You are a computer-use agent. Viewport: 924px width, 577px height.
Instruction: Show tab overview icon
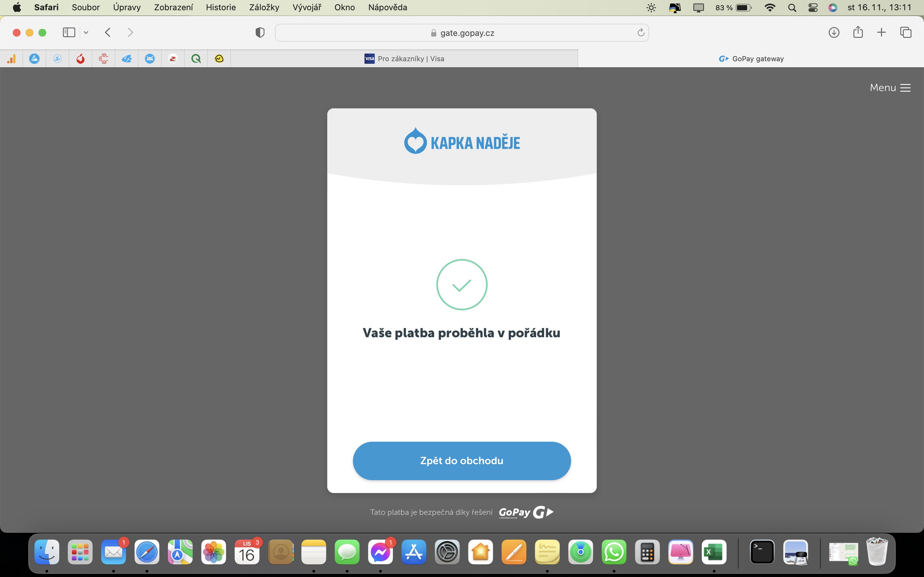[x=906, y=32]
